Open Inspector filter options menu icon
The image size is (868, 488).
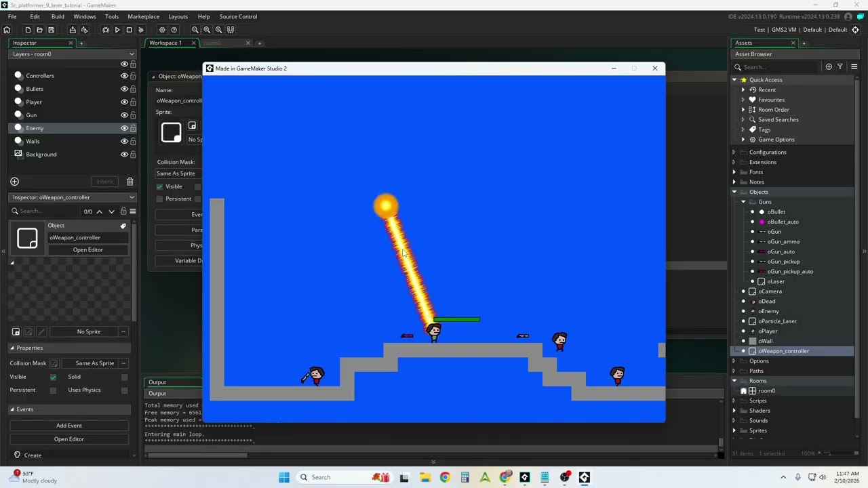(x=133, y=211)
